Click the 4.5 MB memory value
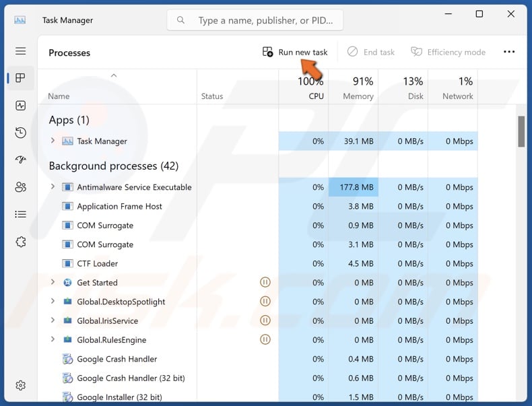Screen dimensions: 532x406 [x=361, y=263]
